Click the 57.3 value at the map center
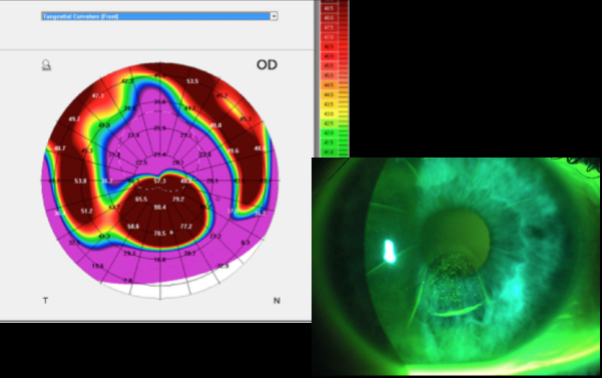 (x=160, y=181)
